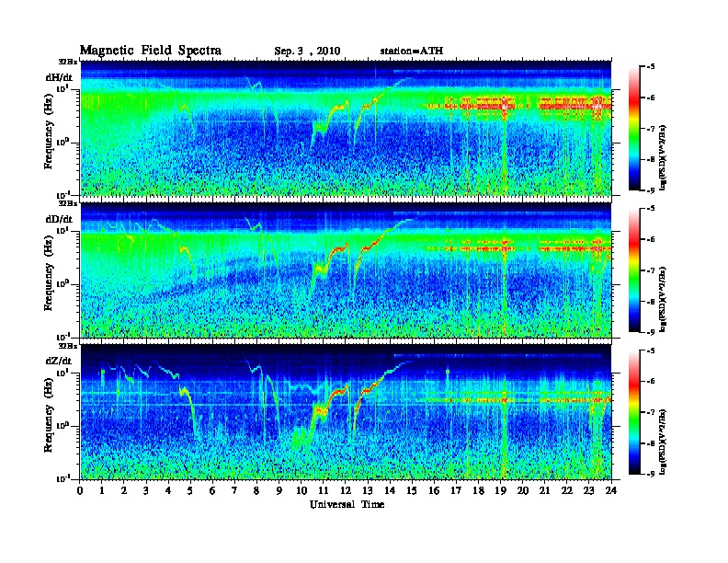Screen dimensions: 728x563
Task: Click hour tick label '15' on time axis
Action: tap(412, 490)
